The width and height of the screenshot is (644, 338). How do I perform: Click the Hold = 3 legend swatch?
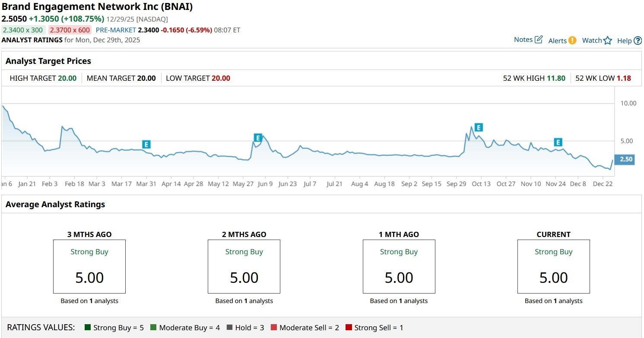pos(229,328)
